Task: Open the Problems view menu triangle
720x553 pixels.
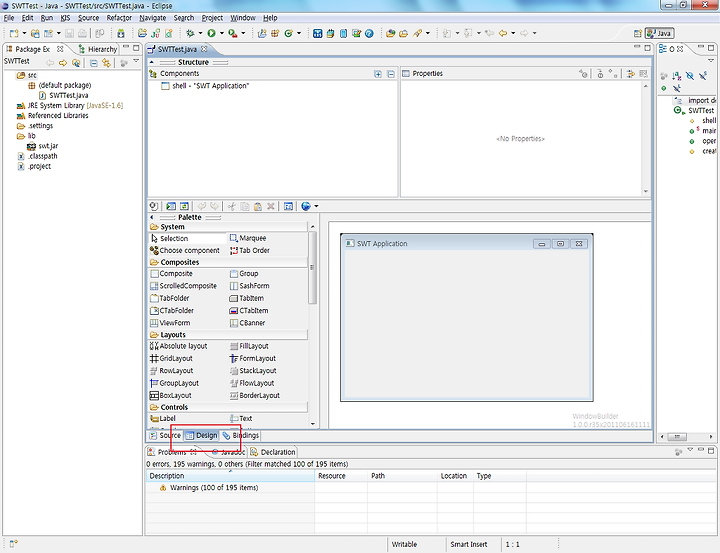Action: pos(690,450)
